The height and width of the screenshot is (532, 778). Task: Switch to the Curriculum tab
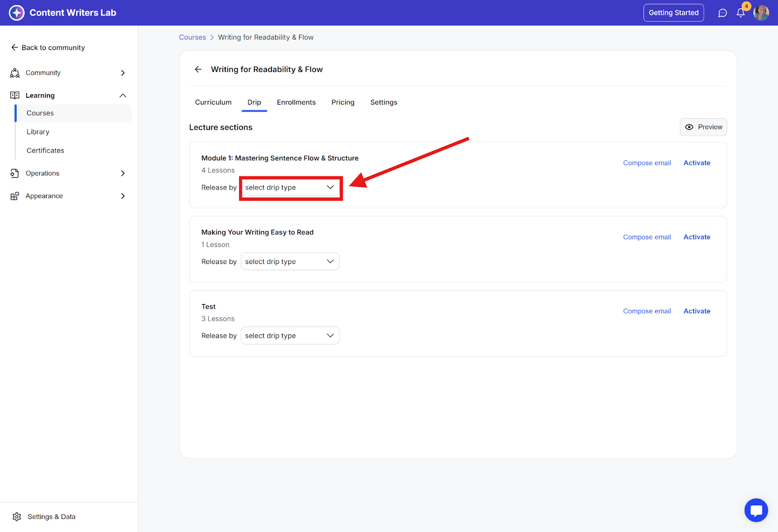213,103
